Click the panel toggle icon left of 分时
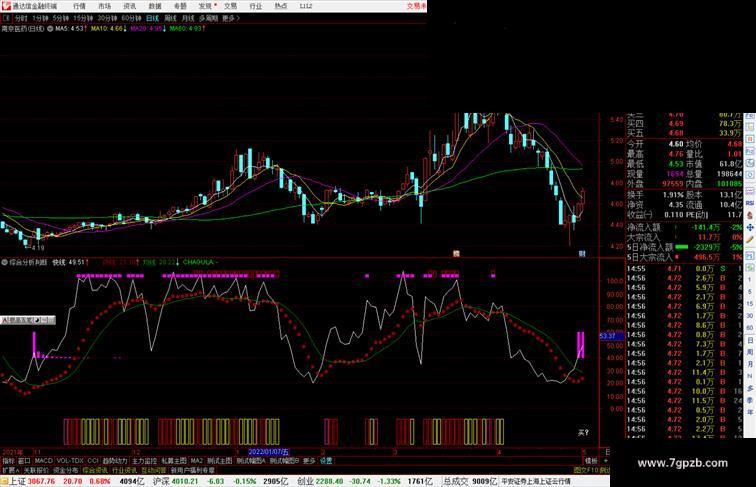 coord(6,18)
